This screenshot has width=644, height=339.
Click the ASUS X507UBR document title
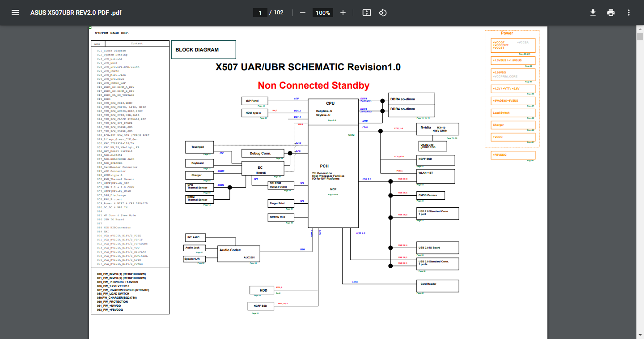[76, 13]
